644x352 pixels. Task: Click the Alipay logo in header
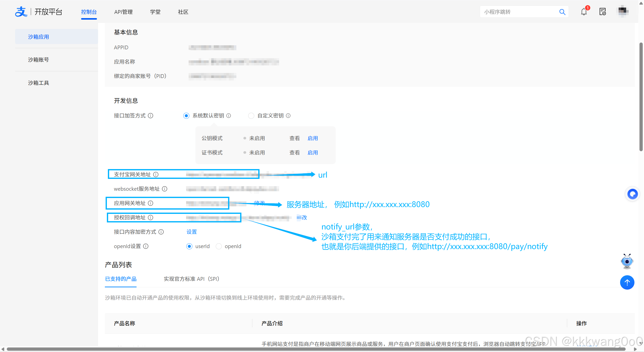coord(21,12)
